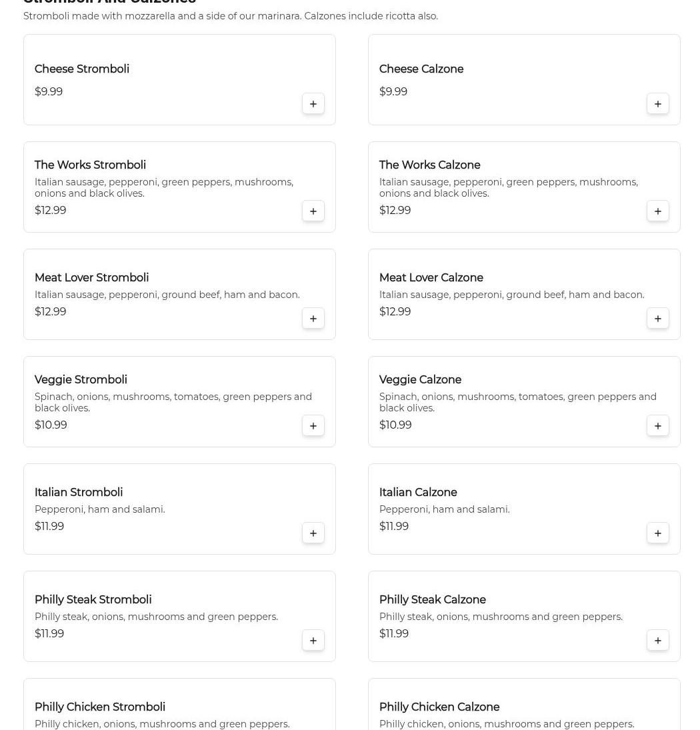Select the Meat Lover Stromboli title

tap(91, 278)
